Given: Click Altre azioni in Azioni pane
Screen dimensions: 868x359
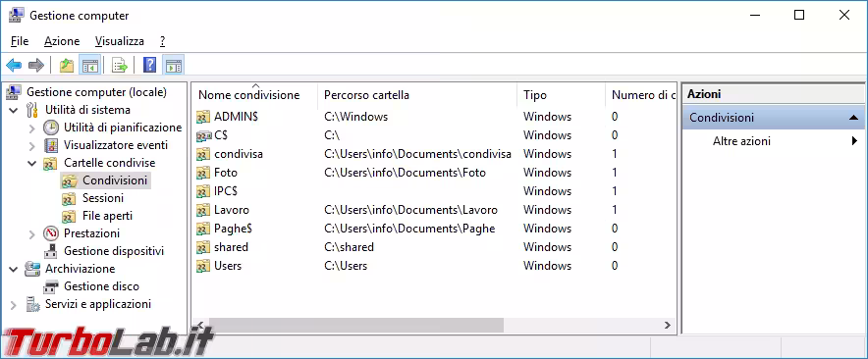Looking at the screenshot, I should (x=741, y=141).
